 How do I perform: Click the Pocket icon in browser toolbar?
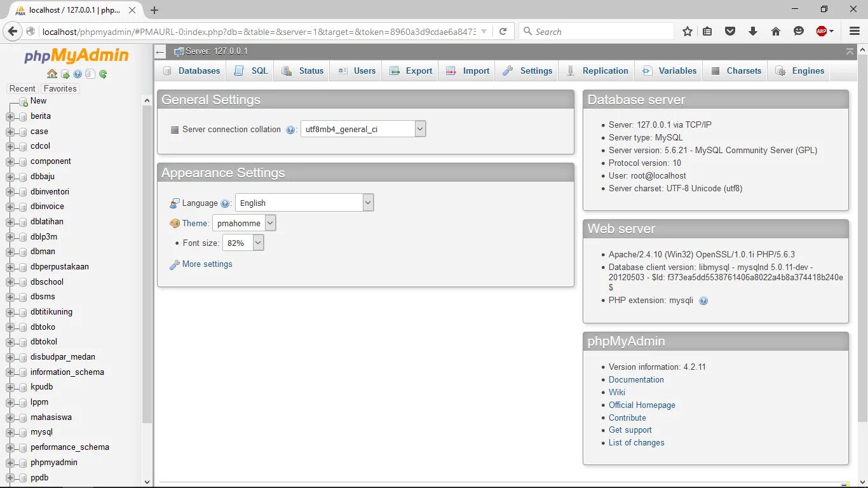click(730, 31)
